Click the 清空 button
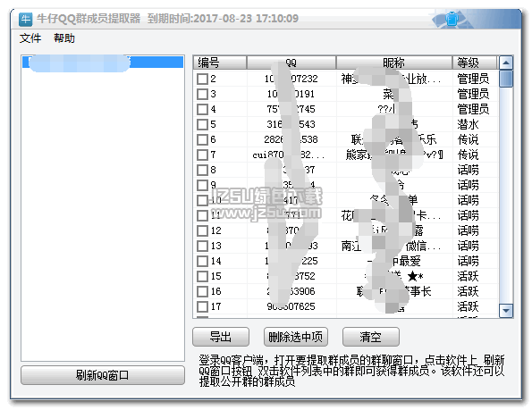The image size is (532, 410). pos(371,337)
